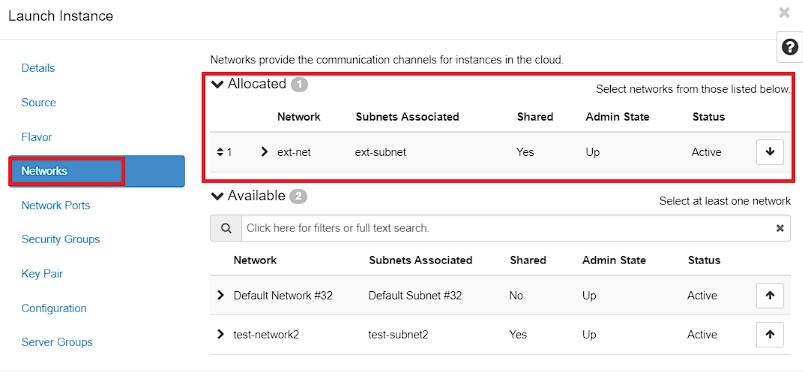803x372 pixels.
Task: Click test-subnet2 cell
Action: (x=398, y=335)
